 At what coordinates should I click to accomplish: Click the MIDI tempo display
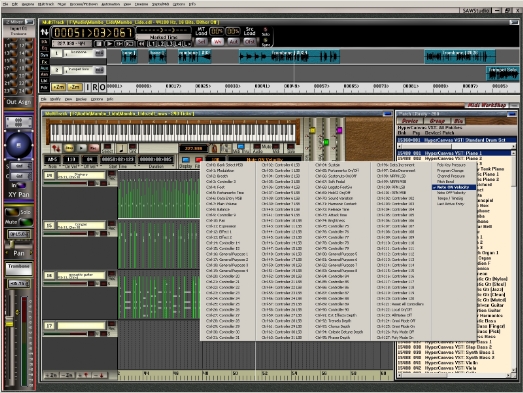(194, 148)
